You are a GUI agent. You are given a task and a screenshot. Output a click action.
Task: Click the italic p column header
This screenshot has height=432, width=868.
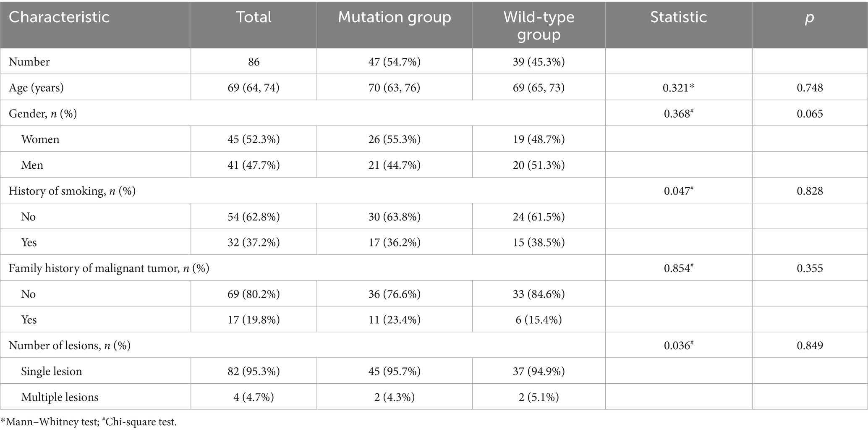pos(809,17)
